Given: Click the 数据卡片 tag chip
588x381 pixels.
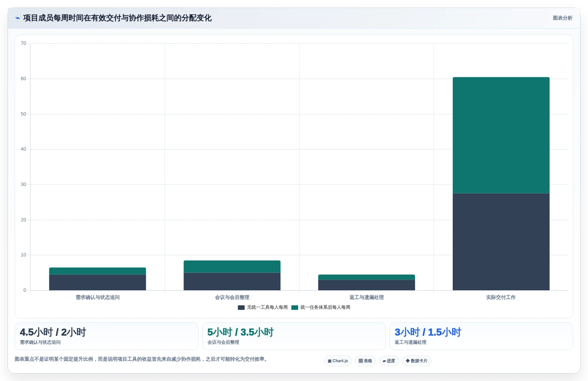Looking at the screenshot, I should coord(417,361).
